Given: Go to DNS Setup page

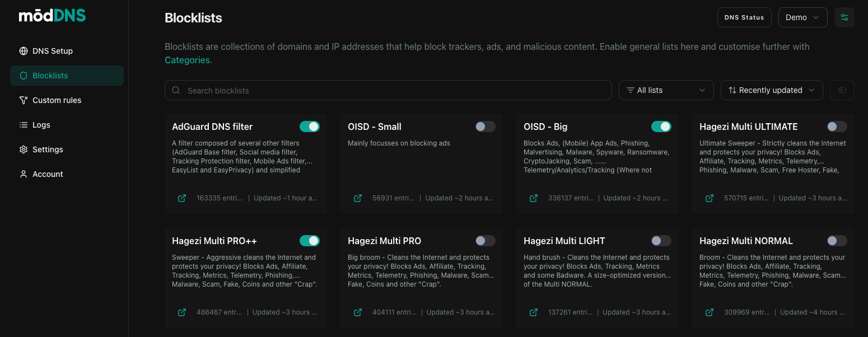Looking at the screenshot, I should pyautogui.click(x=67, y=51).
